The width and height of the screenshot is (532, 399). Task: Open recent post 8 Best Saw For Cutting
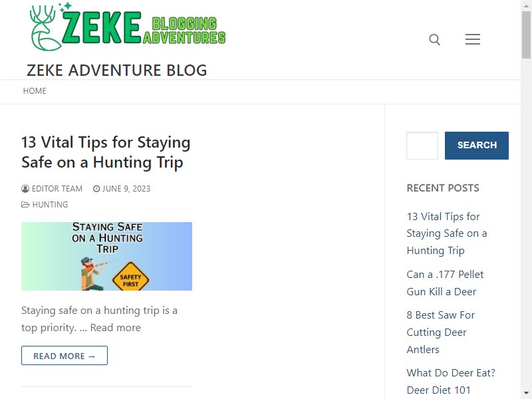441,332
